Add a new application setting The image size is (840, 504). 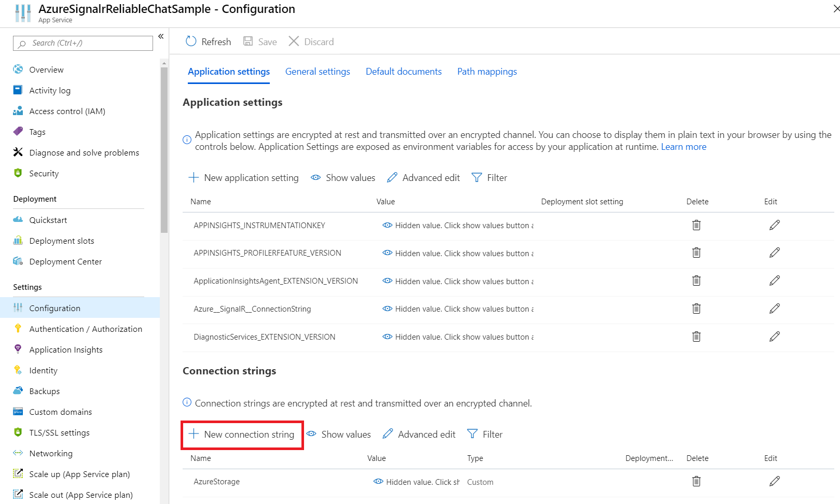243,178
